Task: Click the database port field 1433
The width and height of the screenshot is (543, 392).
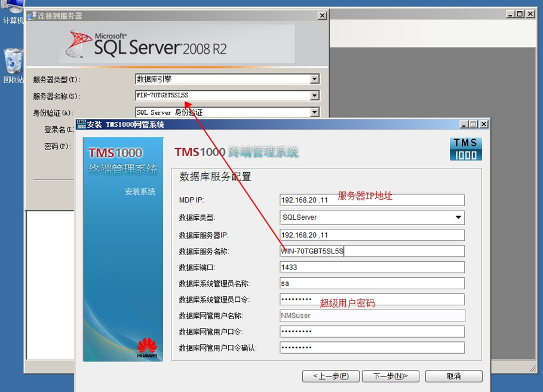Action: click(x=372, y=267)
